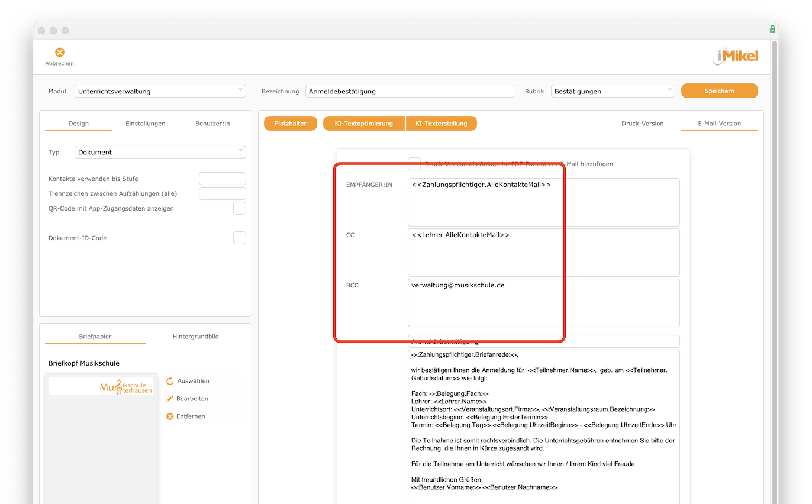Click the Abbrechen cancel icon
The width and height of the screenshot is (812, 504).
60,53
